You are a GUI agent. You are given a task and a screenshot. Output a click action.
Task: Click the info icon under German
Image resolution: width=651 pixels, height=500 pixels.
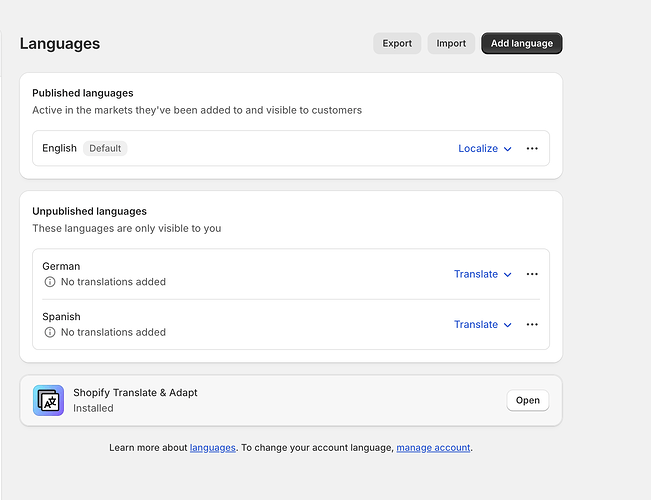tap(50, 282)
